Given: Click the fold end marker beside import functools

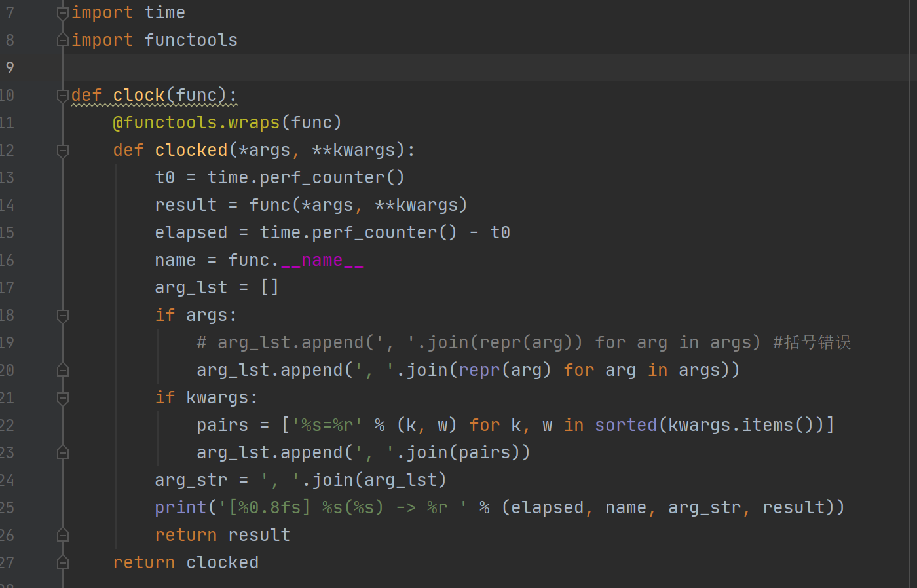Looking at the screenshot, I should coord(63,41).
